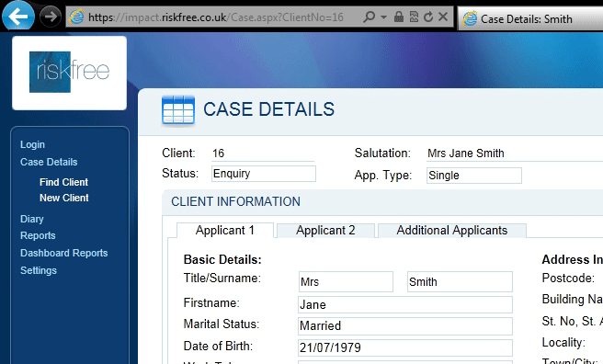Screen dimensions: 603x364
Task: Open the Diary section
Action: click(32, 219)
